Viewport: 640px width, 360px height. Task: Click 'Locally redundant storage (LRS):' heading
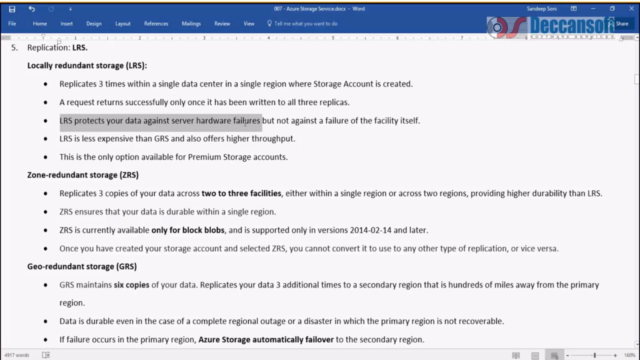point(87,66)
